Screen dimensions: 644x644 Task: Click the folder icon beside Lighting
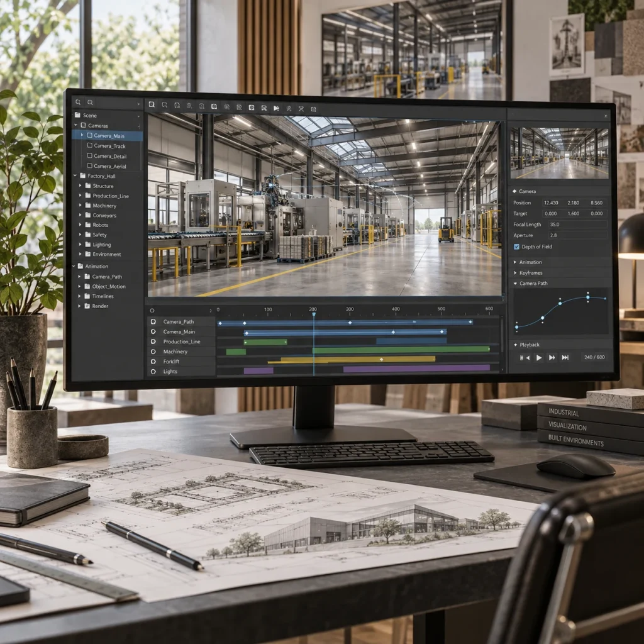point(88,244)
